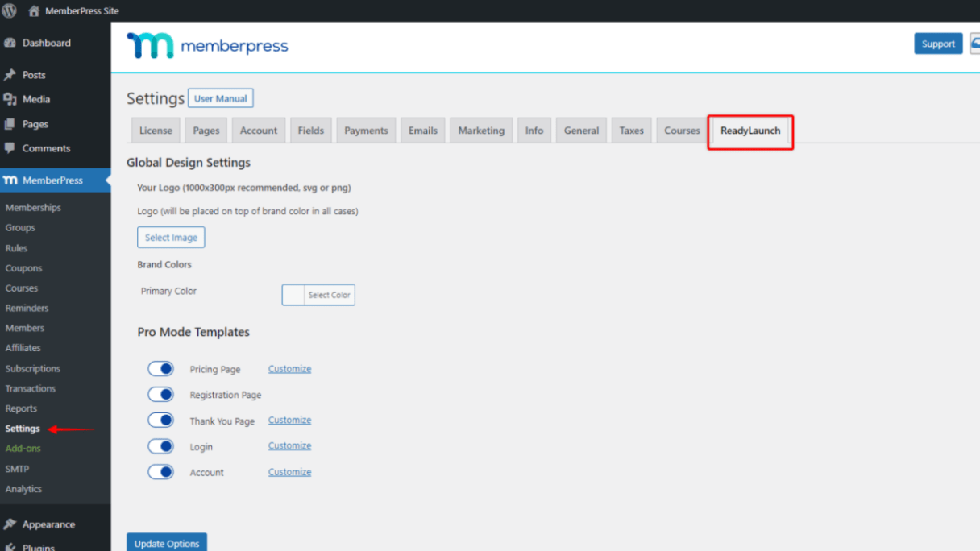Click the Update Options button
Image resolution: width=980 pixels, height=551 pixels.
[x=167, y=543]
